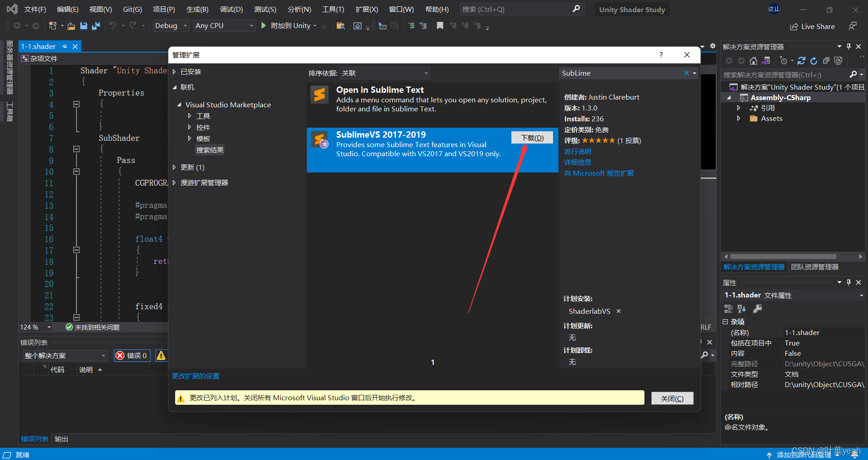The image size is (868, 460).
Task: Open the Release Notes link
Action: click(x=577, y=151)
